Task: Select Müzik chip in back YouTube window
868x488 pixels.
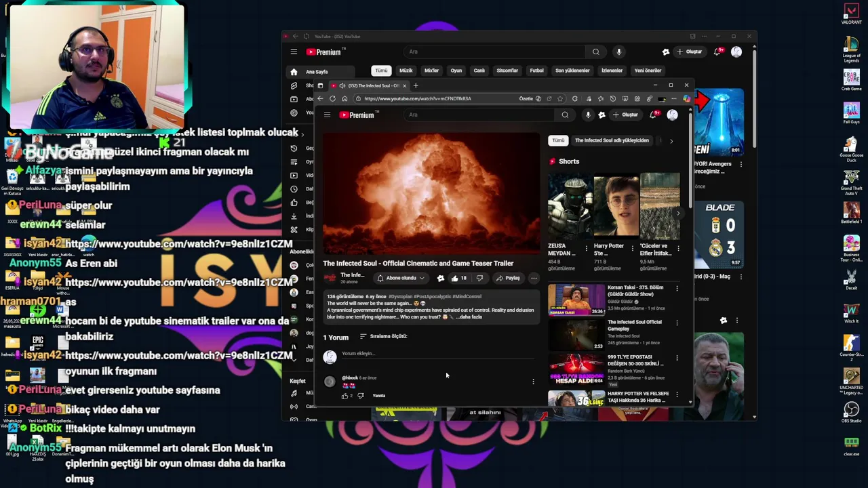Action: 406,70
